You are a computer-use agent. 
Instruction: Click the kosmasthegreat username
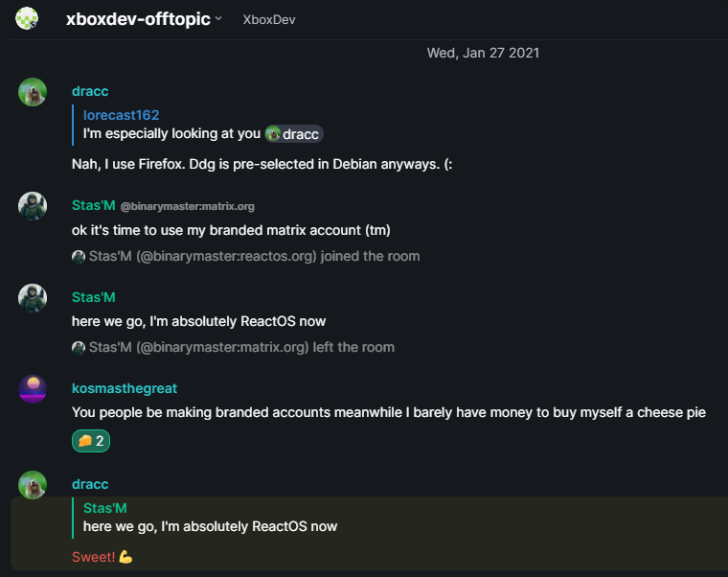tap(125, 388)
